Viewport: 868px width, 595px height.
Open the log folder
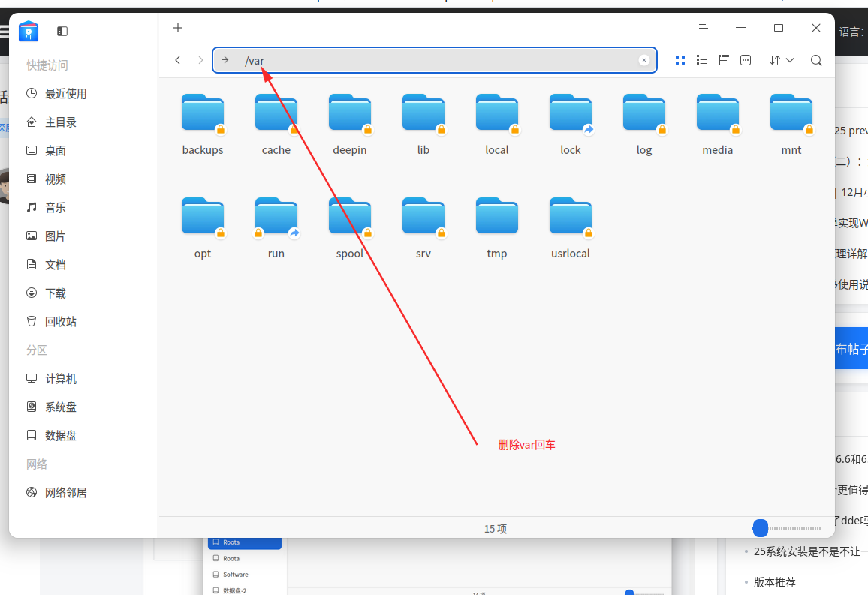[644, 125]
